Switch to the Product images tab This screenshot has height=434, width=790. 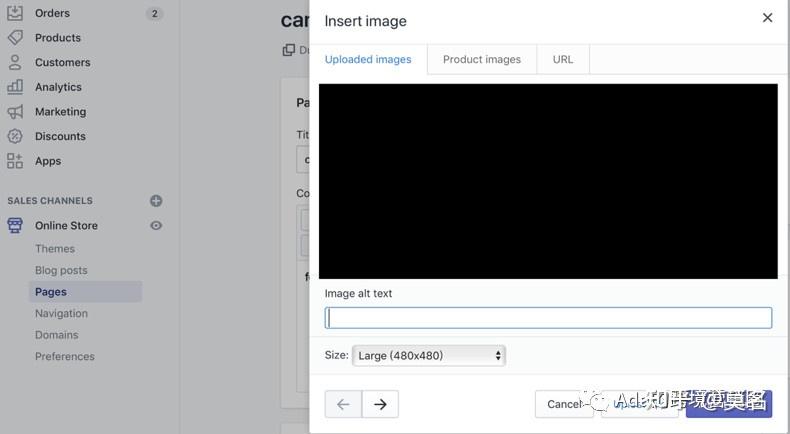(481, 60)
